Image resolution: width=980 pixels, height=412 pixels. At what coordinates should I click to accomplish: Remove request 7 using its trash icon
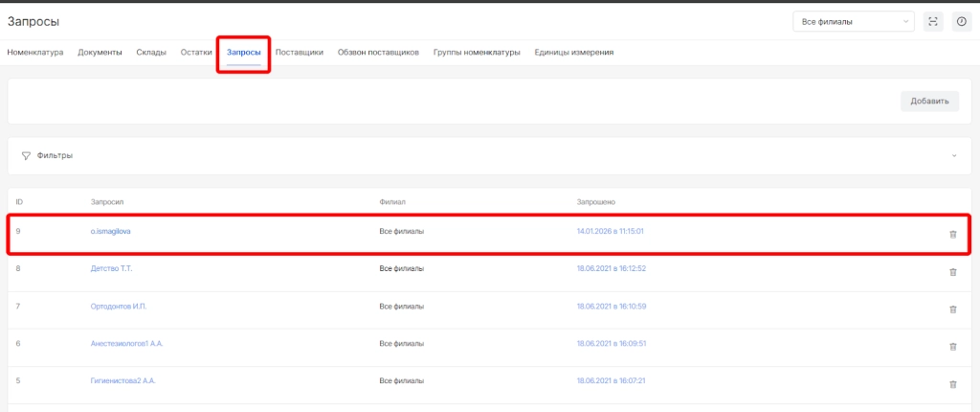click(952, 309)
